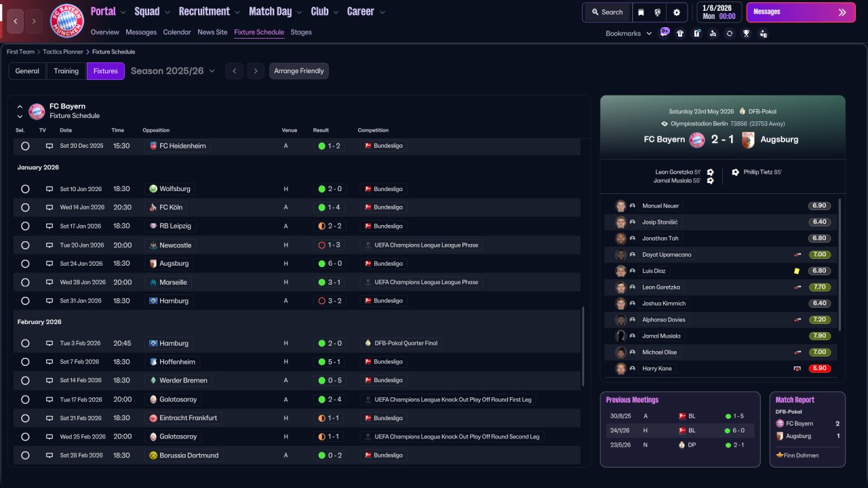Screen dimensions: 868x488
Task: Click the player ratings list scrollbar
Action: [x=840, y=264]
